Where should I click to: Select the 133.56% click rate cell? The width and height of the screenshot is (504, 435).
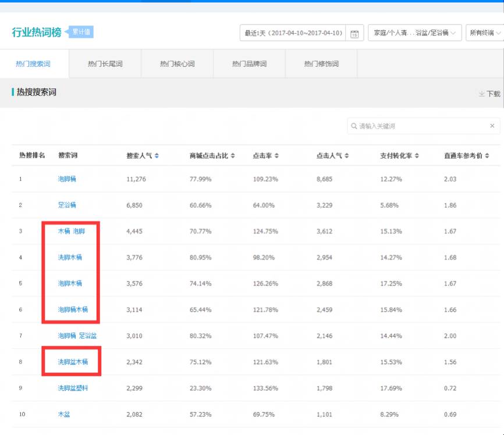point(265,388)
